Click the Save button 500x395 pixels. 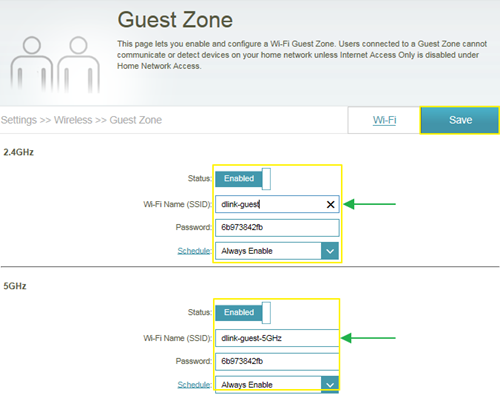460,120
